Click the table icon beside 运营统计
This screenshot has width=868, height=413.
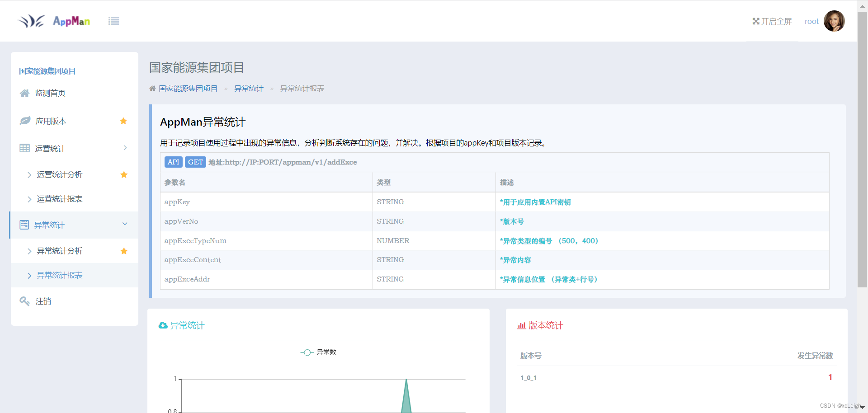(x=25, y=148)
